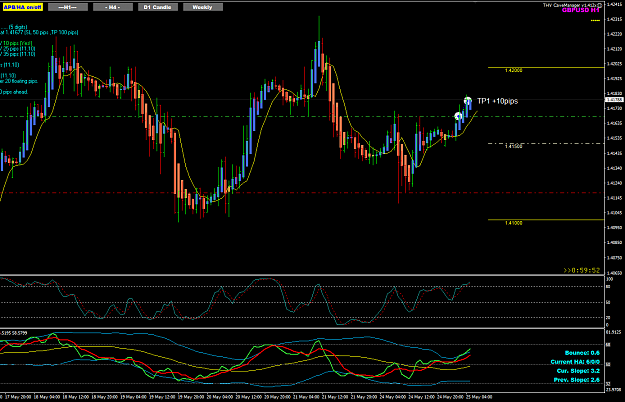Viewport: 625px width, 402px height.
Task: Click the Prev. Slope: 2.6 readout
Action: click(x=576, y=380)
